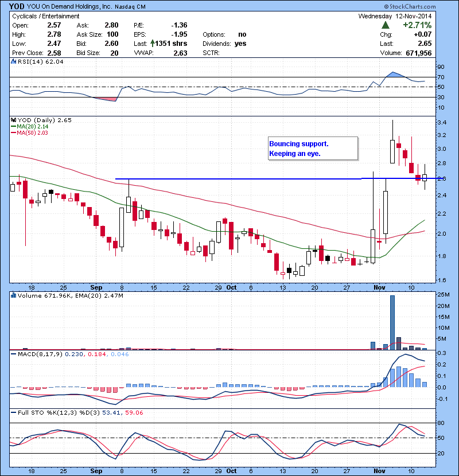Click the date Wednesday 12-Nov-2014

tap(395, 16)
